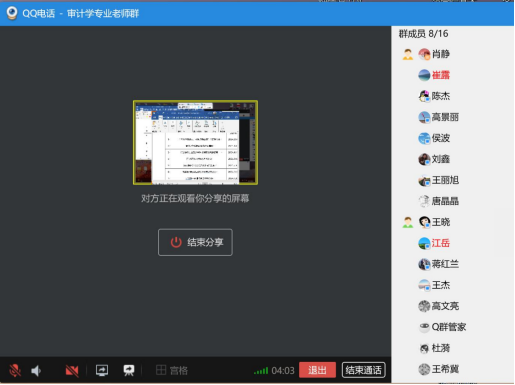Image resolution: width=515 pixels, height=385 pixels.
Task: Open the shared screen preview thumbnail
Action: click(195, 142)
